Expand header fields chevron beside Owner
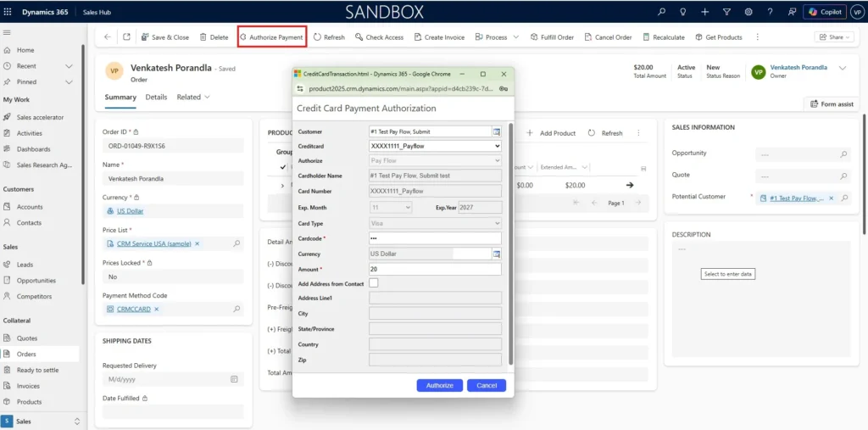The image size is (868, 430). [843, 68]
